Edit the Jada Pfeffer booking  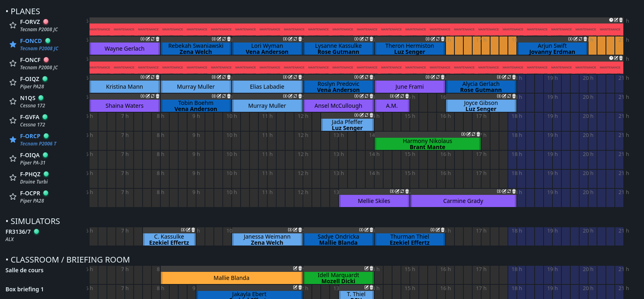361,115
